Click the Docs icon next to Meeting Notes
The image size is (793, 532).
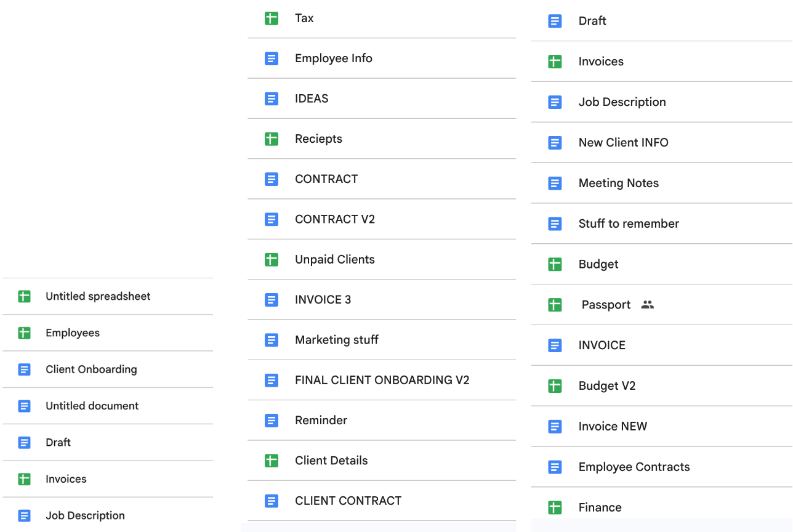pyautogui.click(x=555, y=183)
